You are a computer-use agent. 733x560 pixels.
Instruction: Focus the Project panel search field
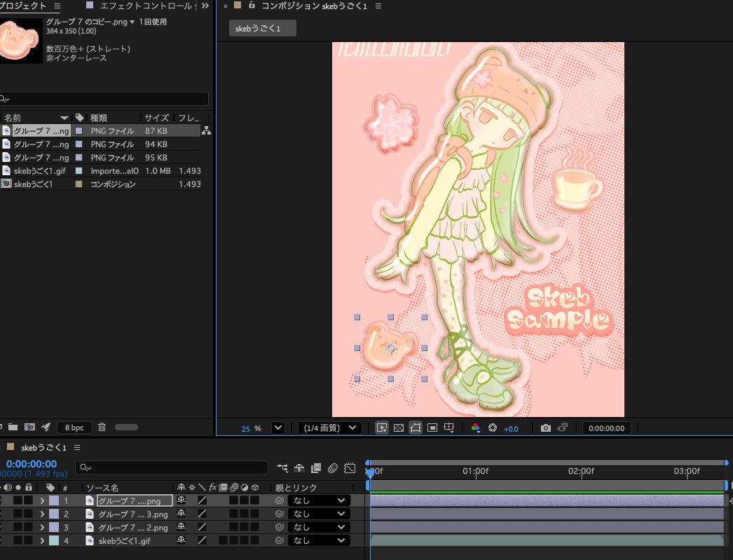(x=104, y=99)
